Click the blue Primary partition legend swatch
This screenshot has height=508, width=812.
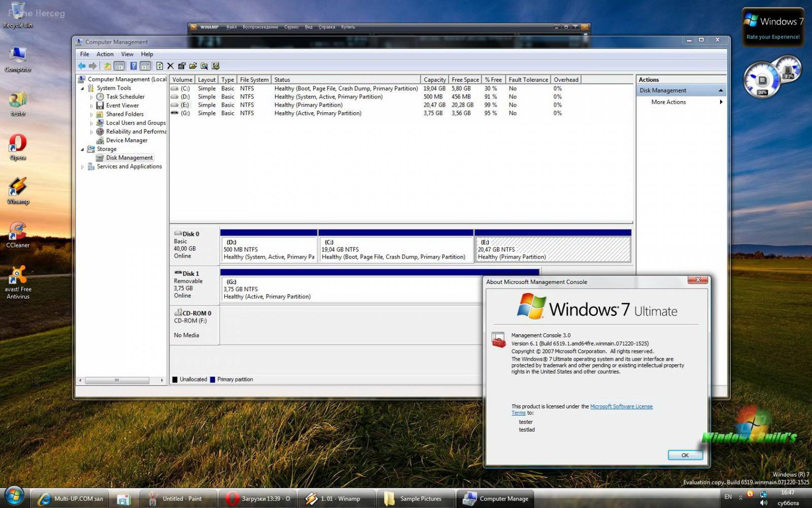[213, 379]
